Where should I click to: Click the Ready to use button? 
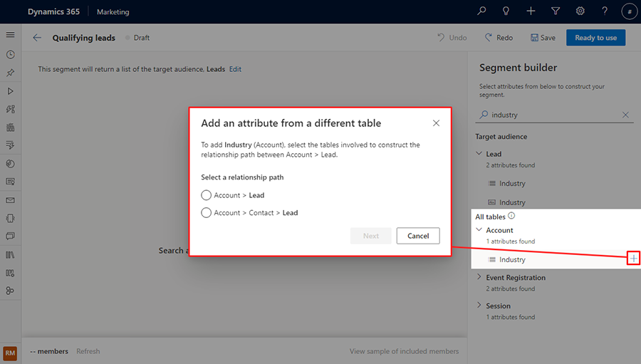595,38
